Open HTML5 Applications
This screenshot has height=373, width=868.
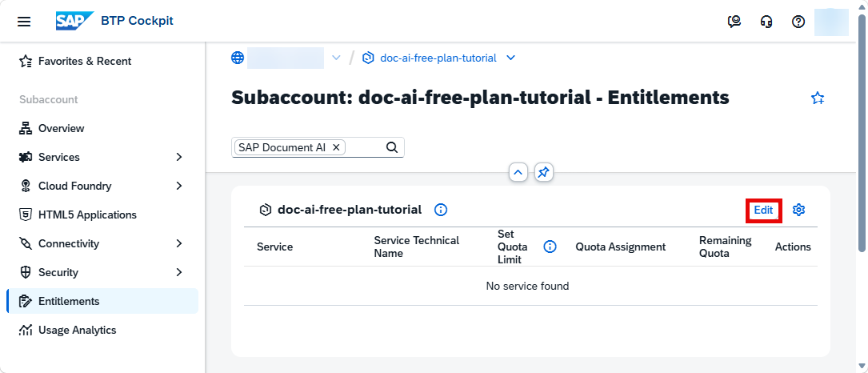tap(102, 215)
